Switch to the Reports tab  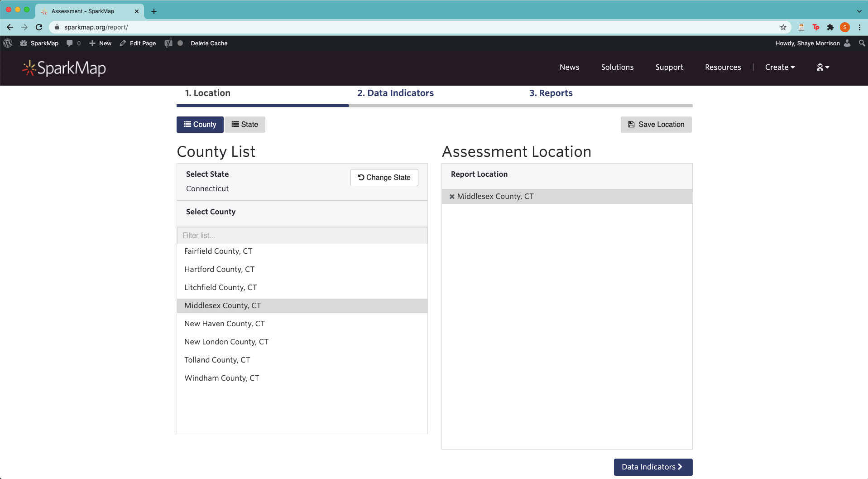[550, 93]
